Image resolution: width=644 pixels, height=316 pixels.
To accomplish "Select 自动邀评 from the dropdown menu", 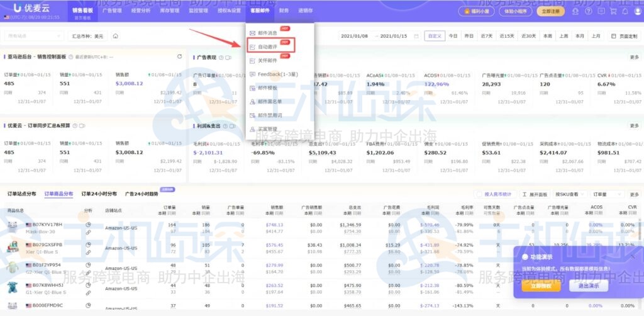I will 267,47.
